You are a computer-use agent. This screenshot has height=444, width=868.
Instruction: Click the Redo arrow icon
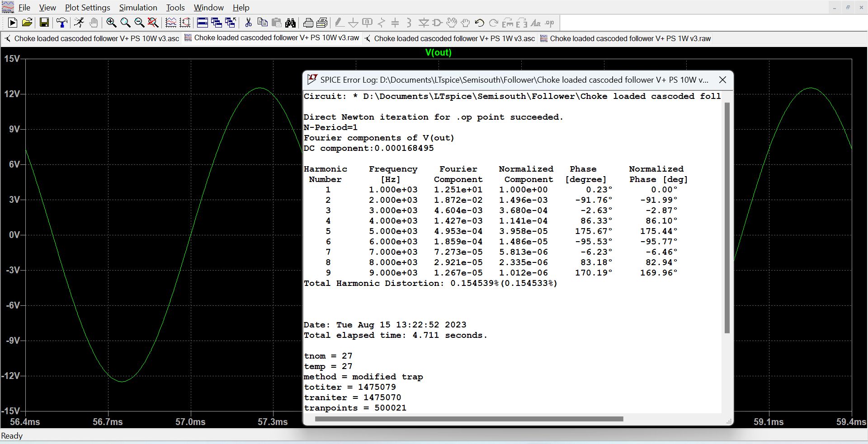(x=494, y=23)
